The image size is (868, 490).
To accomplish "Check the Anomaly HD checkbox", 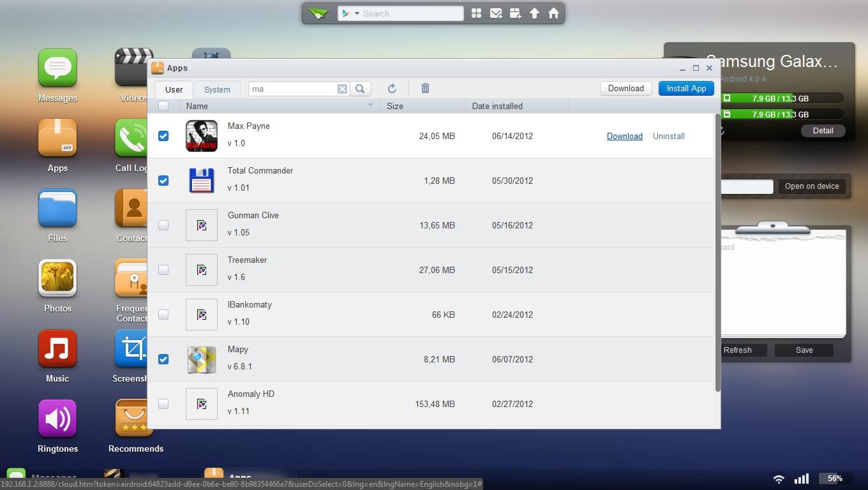I will [x=163, y=404].
